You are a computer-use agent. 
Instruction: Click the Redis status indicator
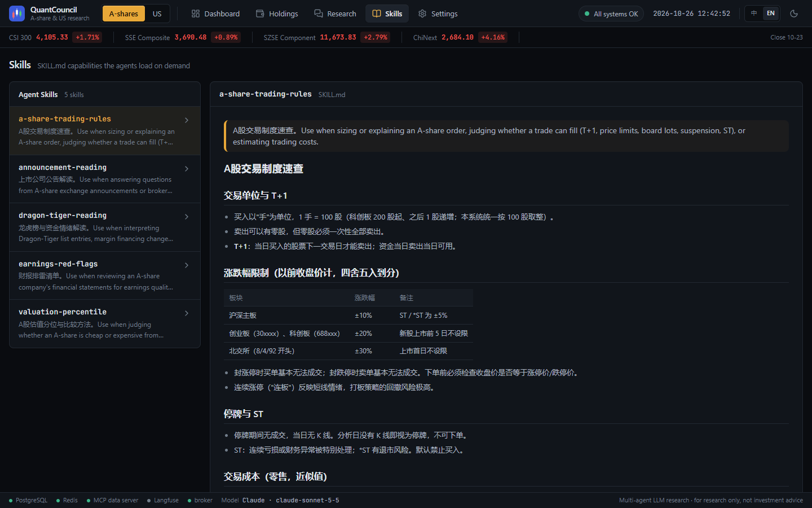(67, 500)
